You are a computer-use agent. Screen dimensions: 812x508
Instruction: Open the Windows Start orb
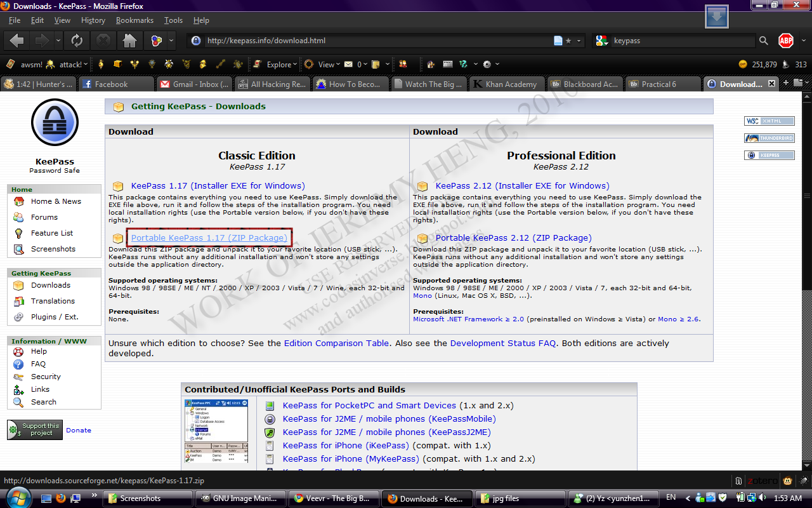[x=17, y=498]
